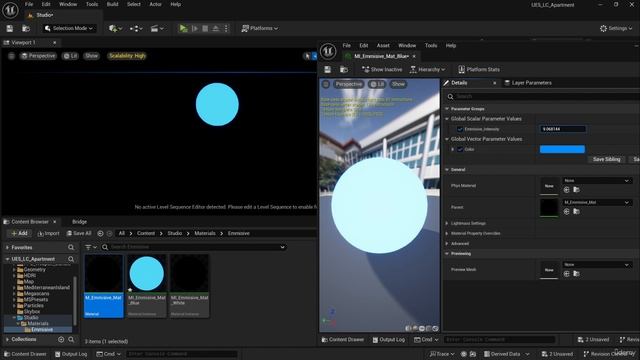640x360 pixels.
Task: Click Unreal Engine logo in main window
Action: [x=10, y=10]
